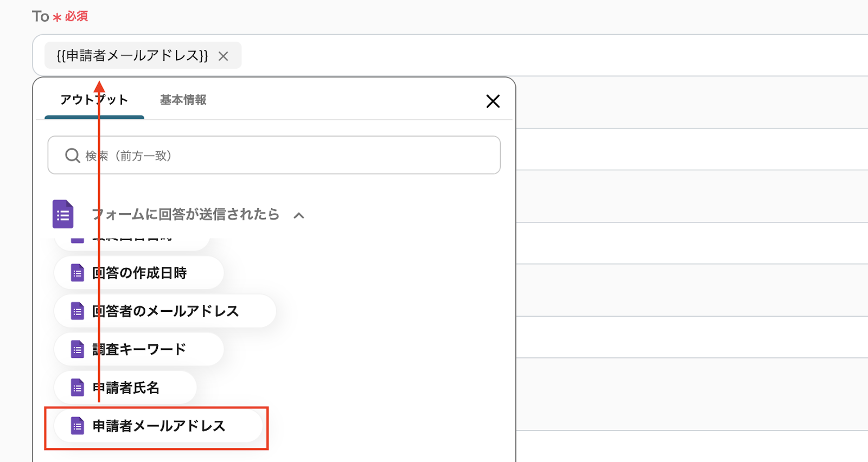Switch to the アウトプット tab
The height and width of the screenshot is (462, 868).
[x=94, y=100]
